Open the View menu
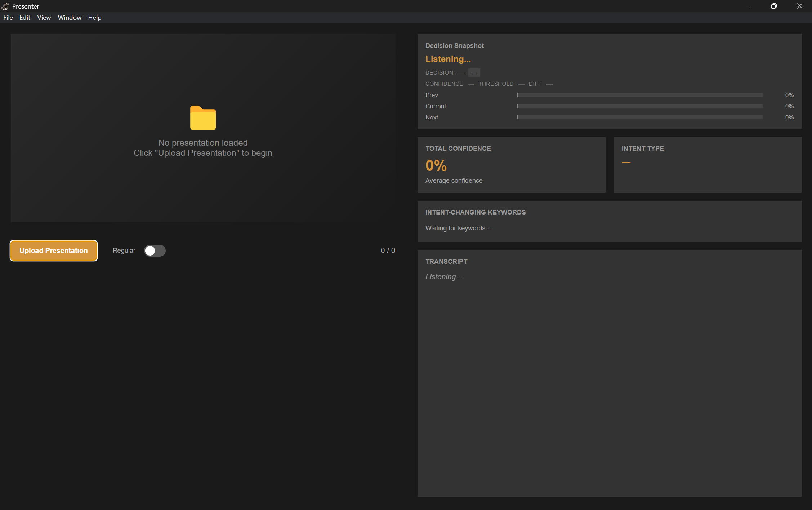This screenshot has height=510, width=812. [x=44, y=18]
